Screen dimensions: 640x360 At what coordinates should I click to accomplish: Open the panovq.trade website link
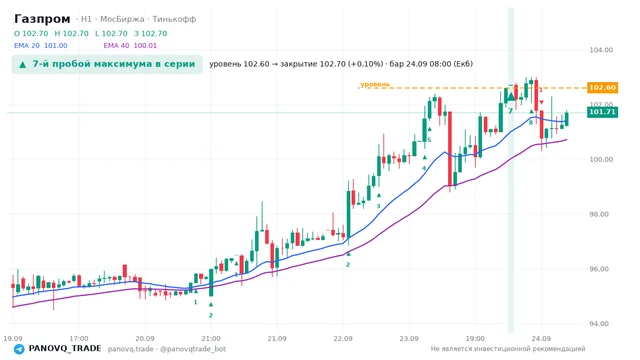(x=131, y=349)
